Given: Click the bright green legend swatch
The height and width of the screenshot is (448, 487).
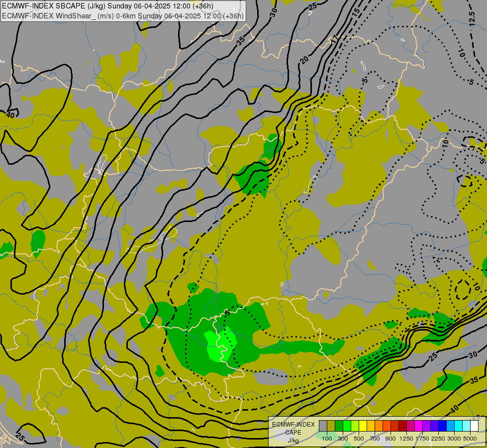Looking at the screenshot, I should (347, 426).
